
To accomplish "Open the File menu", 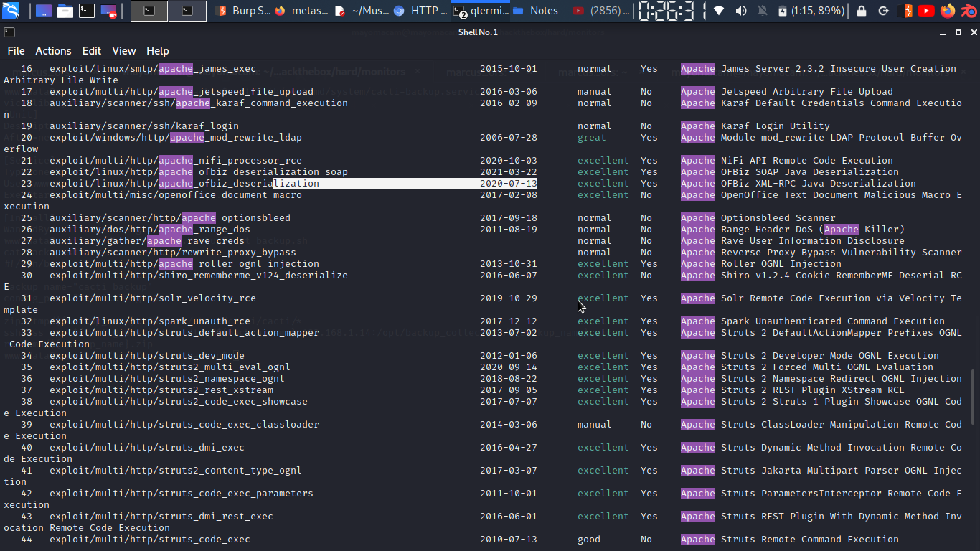I will [x=16, y=51].
